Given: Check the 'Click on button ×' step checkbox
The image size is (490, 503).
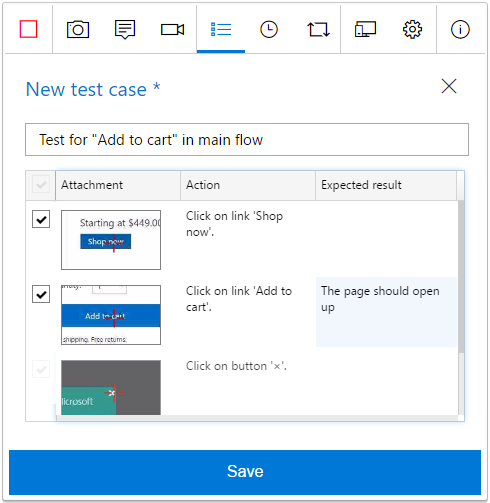Looking at the screenshot, I should click(41, 369).
